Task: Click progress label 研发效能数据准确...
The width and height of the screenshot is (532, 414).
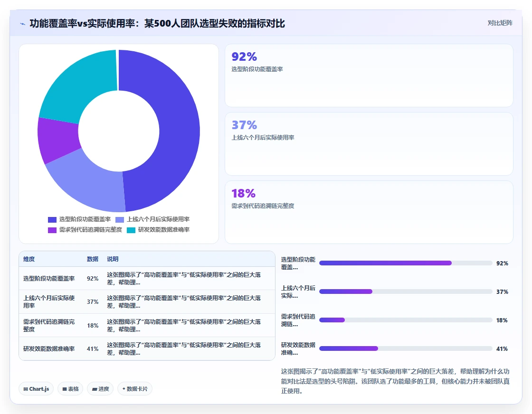Action: point(298,348)
